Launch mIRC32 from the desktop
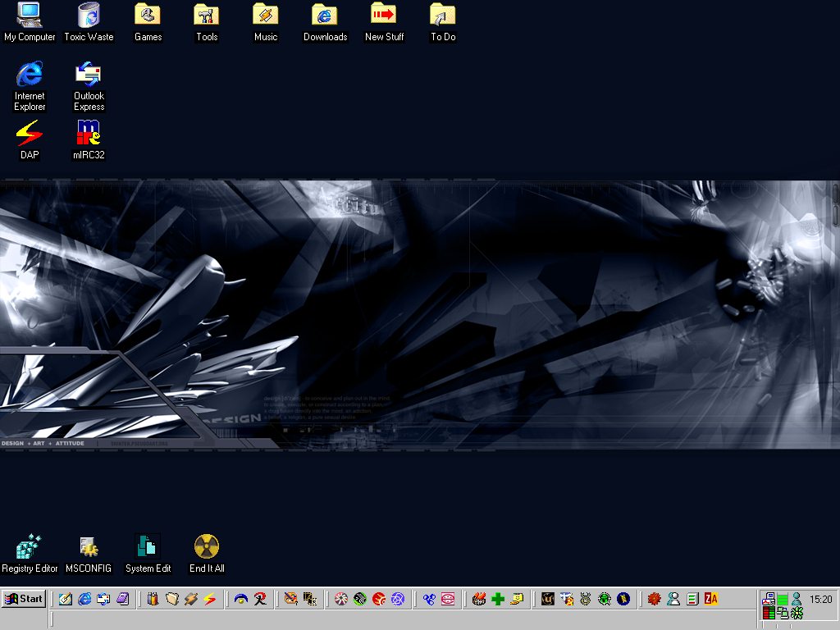 coord(89,133)
